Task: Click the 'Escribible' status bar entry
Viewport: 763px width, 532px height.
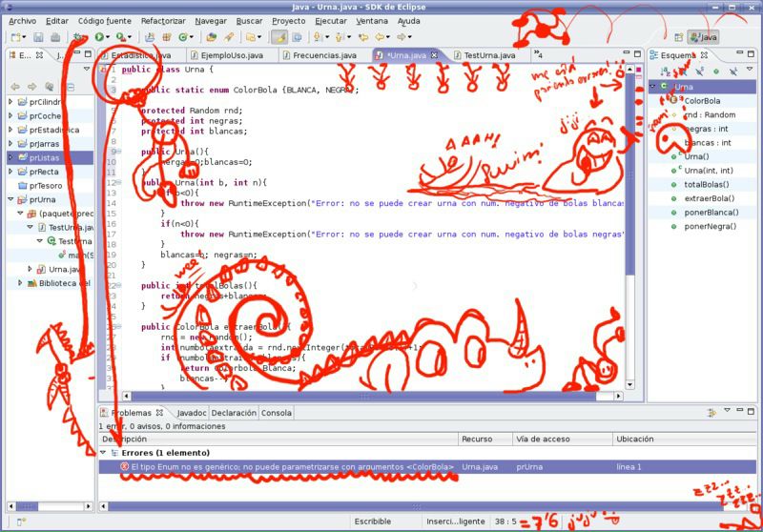Action: click(x=373, y=522)
